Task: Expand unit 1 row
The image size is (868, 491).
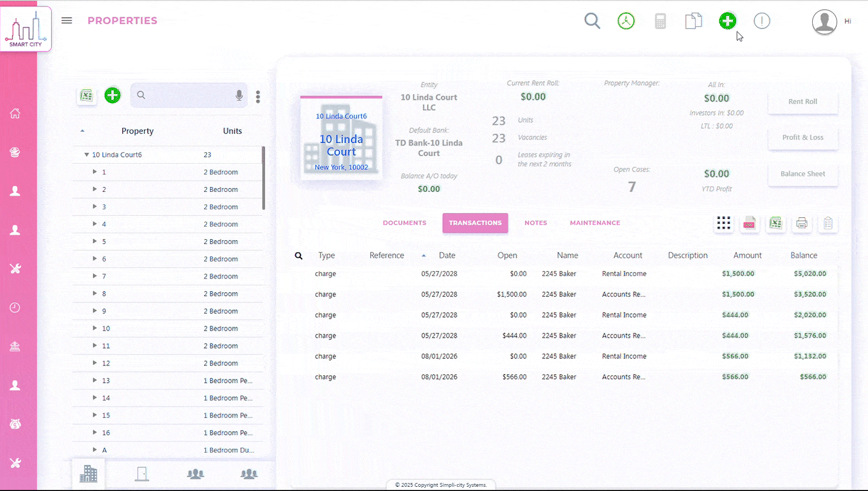Action: 95,172
